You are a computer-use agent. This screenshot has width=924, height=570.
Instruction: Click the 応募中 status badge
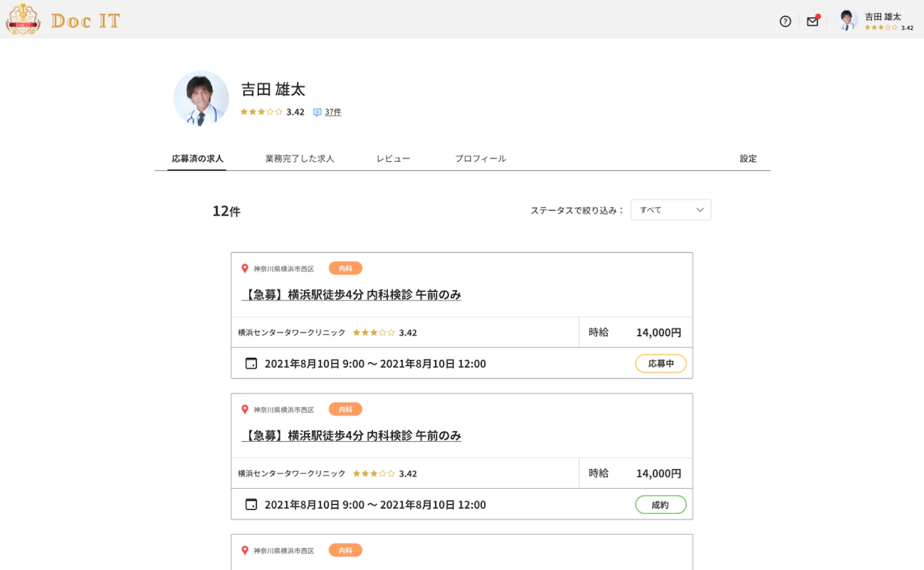click(x=661, y=363)
